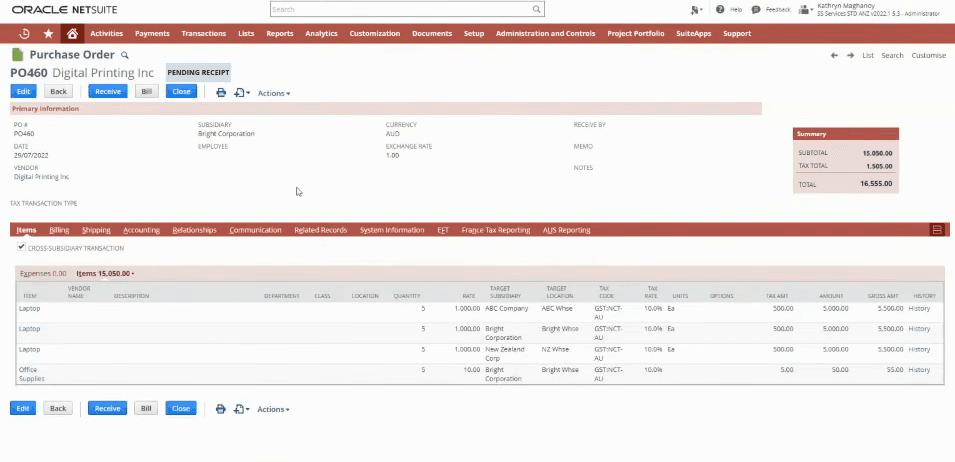Open the Analytics menu
The image size is (955, 462).
321,33
